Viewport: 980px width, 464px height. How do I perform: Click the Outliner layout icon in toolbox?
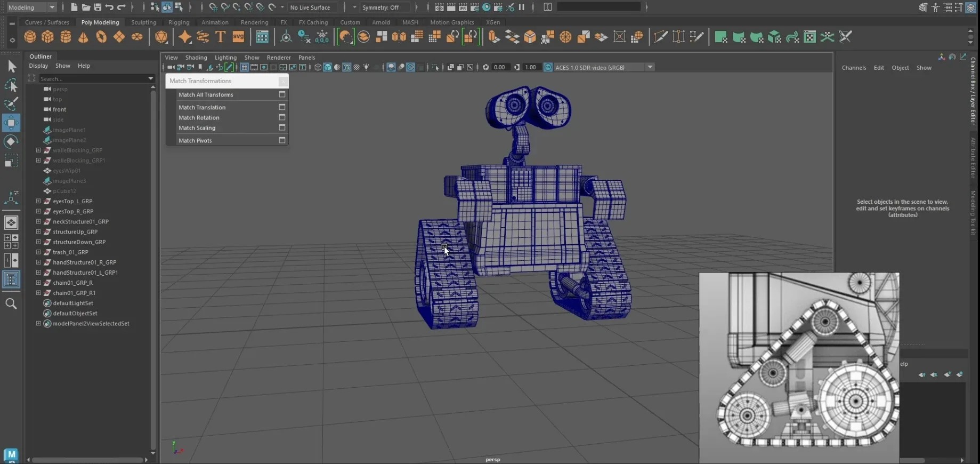[11, 279]
